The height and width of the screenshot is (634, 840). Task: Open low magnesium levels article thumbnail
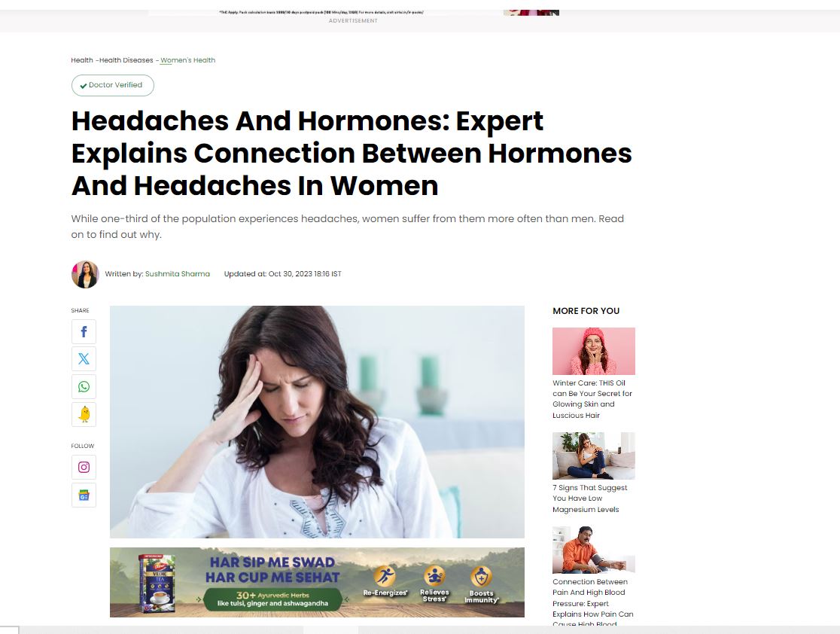[x=594, y=456]
